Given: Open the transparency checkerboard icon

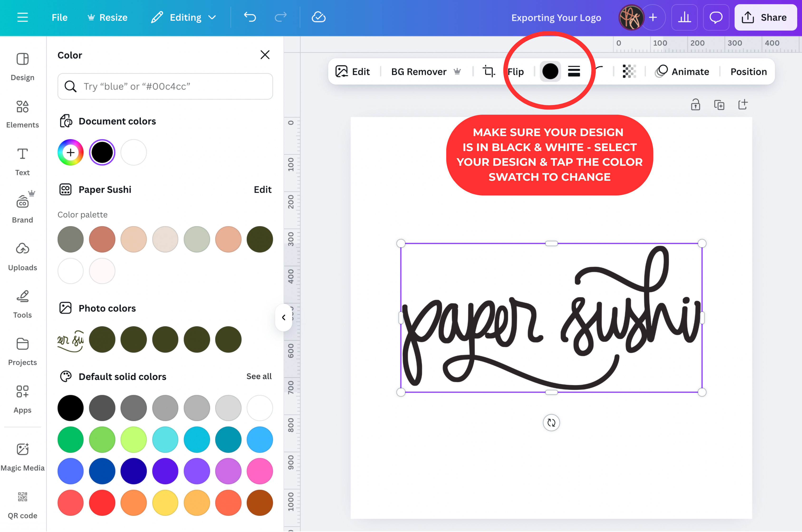Looking at the screenshot, I should click(629, 71).
